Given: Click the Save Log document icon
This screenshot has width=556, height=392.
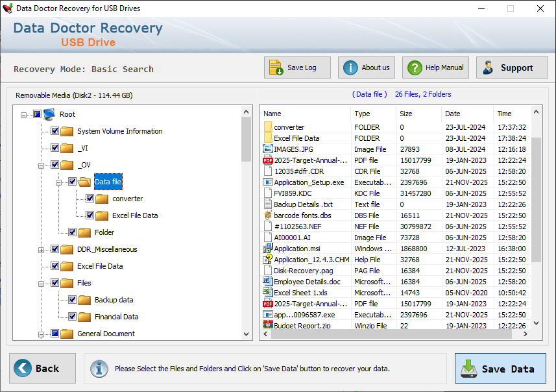Looking at the screenshot, I should coord(276,67).
